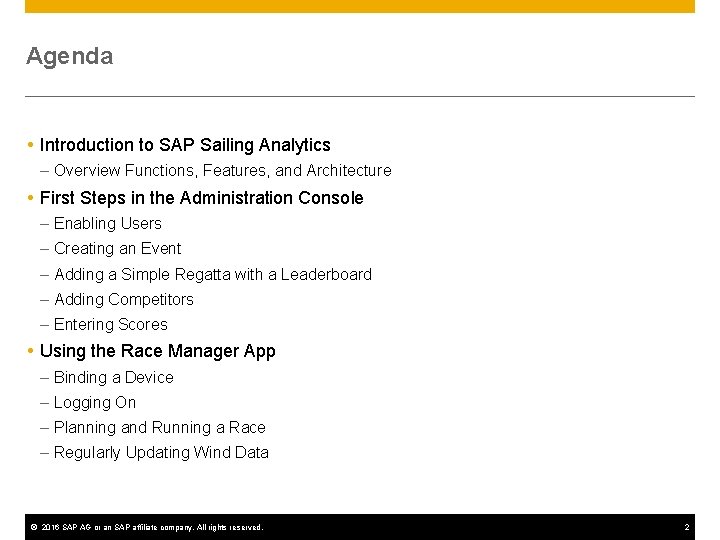Screen dimensions: 720x540
Task: Click the slide page number 2
Action: (x=687, y=527)
